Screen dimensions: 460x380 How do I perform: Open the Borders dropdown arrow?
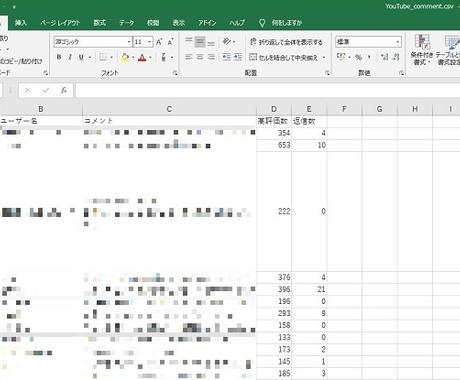tap(111, 57)
